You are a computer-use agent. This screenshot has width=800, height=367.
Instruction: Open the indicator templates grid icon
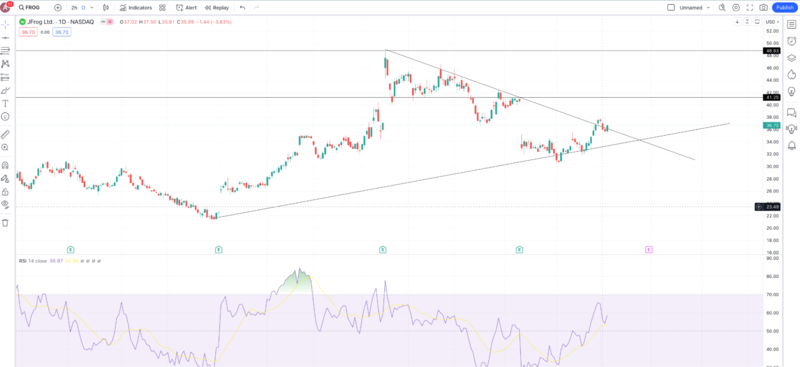[x=162, y=8]
